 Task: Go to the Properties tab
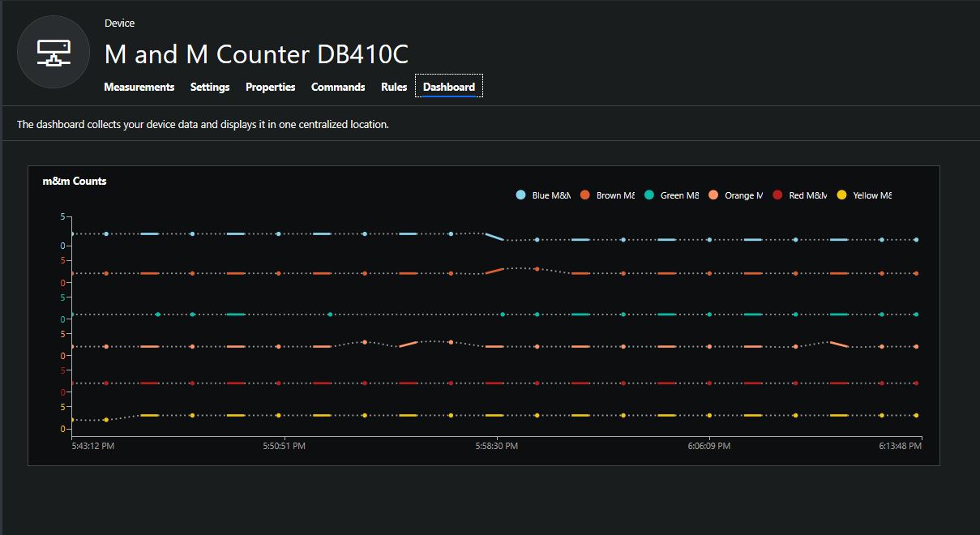point(270,87)
